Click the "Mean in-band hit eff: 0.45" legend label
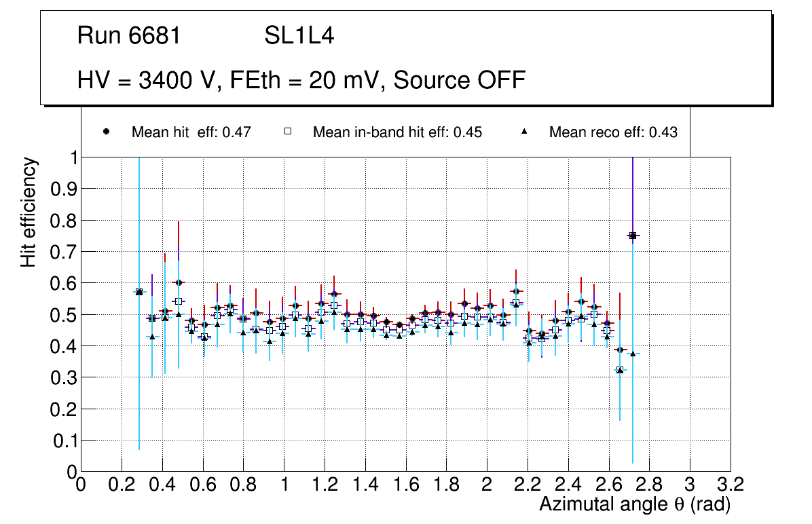The image size is (812, 524). pos(397,132)
